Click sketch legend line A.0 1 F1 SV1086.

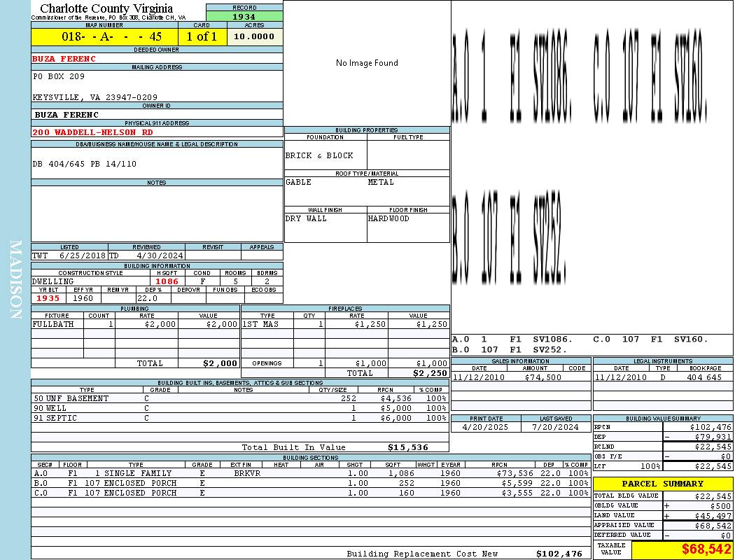tap(512, 339)
